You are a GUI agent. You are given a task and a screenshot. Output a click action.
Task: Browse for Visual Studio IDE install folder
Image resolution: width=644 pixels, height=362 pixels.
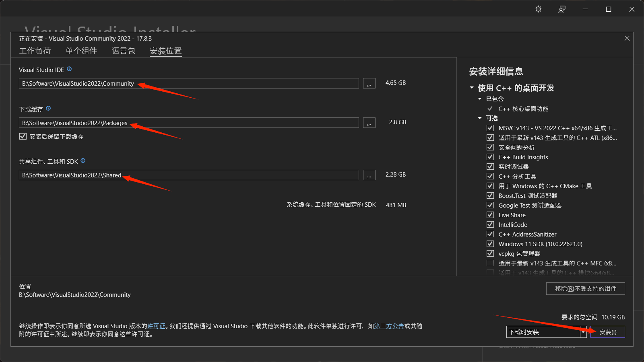[x=369, y=83]
